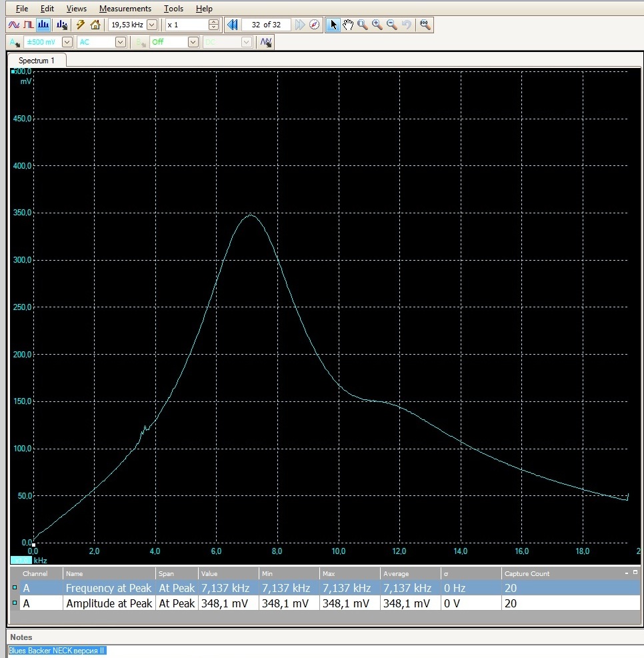This screenshot has height=658, width=644.
Task: Click the x1.0 kHz axis scale box
Action: click(21, 560)
